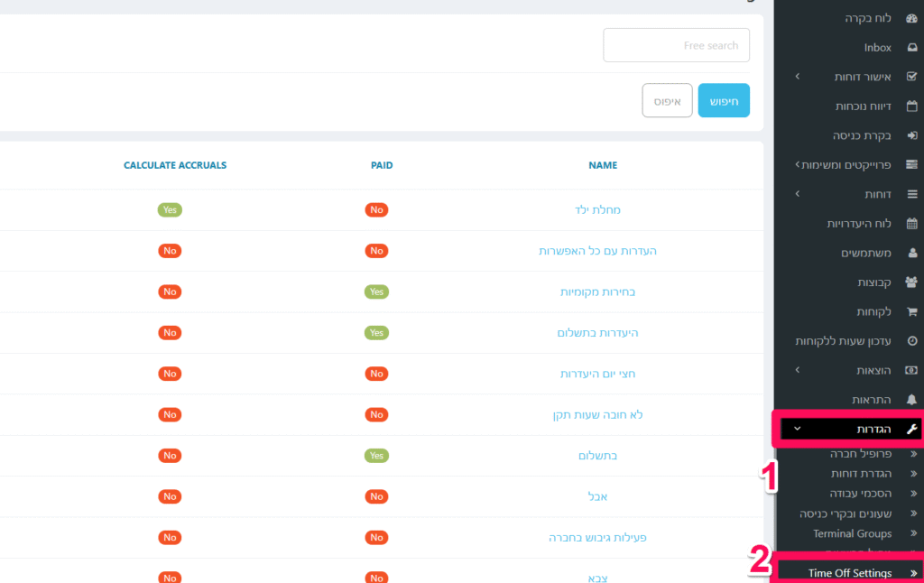The width and height of the screenshot is (924, 583).
Task: Click the wrench icon for הגדרות
Action: (x=911, y=430)
